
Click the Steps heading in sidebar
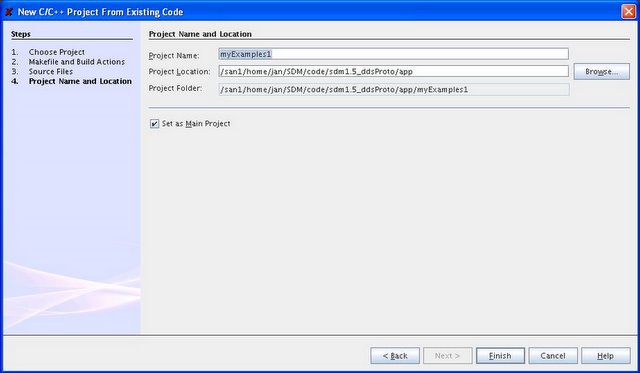point(21,34)
